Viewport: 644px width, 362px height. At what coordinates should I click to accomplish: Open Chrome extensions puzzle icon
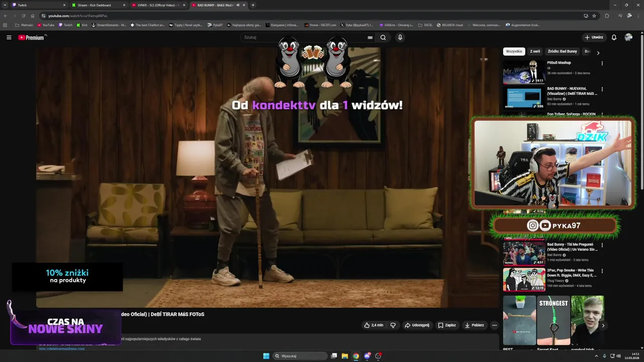[607, 16]
